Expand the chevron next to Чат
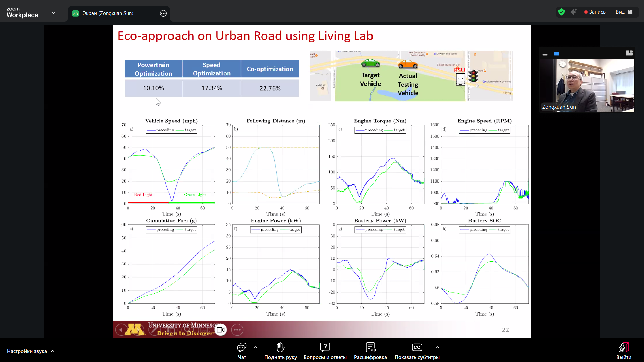 tap(256, 347)
